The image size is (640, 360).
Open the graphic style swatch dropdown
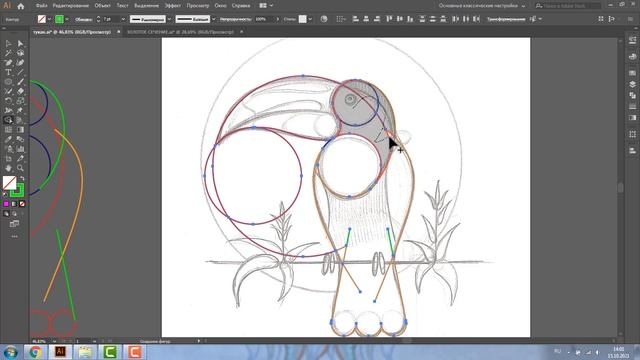coord(310,19)
